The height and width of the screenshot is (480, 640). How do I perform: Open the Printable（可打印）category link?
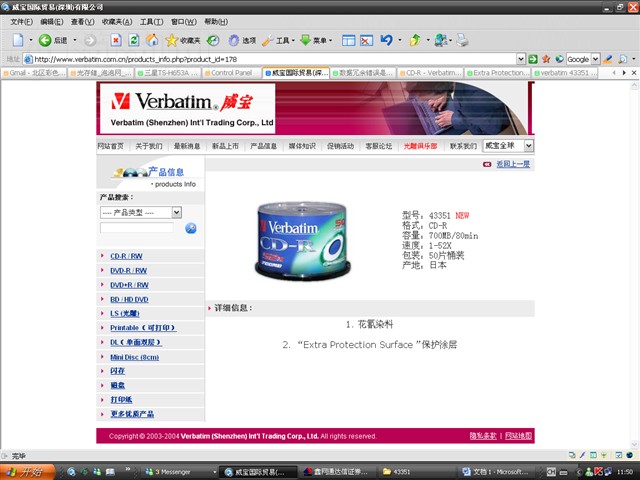143,328
